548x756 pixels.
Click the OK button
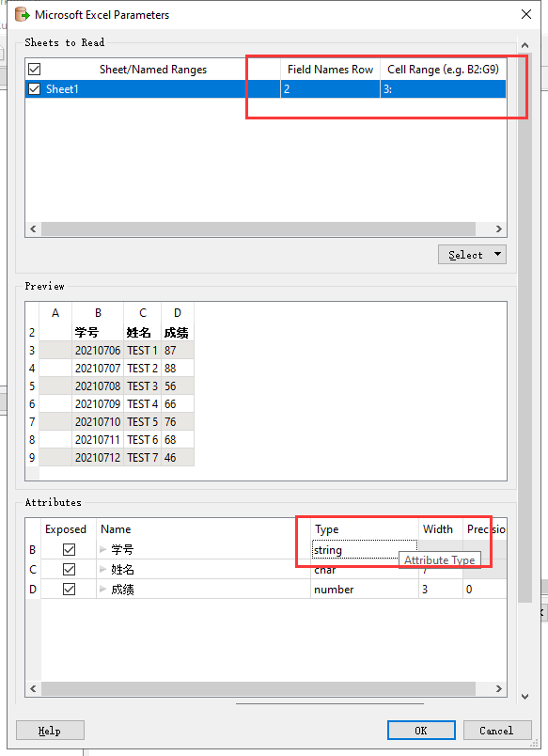point(421,731)
